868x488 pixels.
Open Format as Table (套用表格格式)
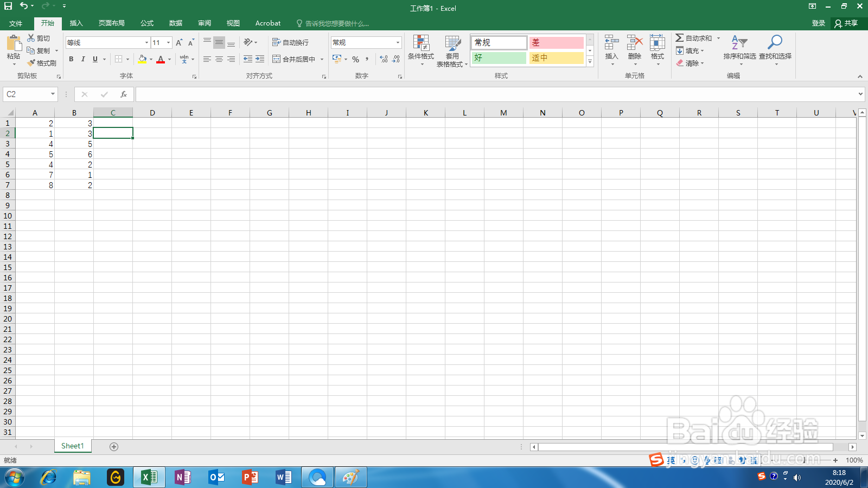click(x=452, y=51)
